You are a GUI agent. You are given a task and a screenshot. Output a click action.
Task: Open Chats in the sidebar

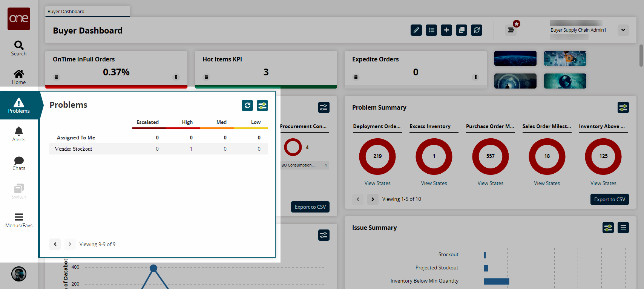(x=19, y=163)
